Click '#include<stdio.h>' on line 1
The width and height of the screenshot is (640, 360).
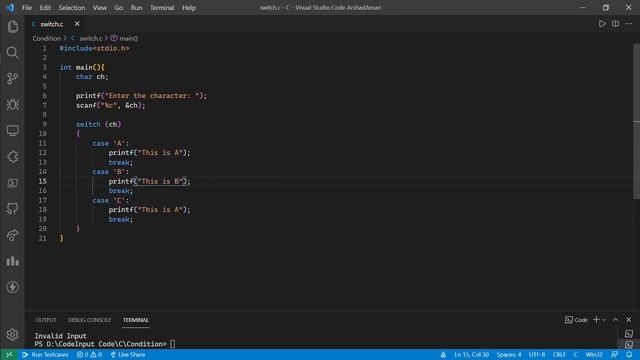tap(94, 48)
